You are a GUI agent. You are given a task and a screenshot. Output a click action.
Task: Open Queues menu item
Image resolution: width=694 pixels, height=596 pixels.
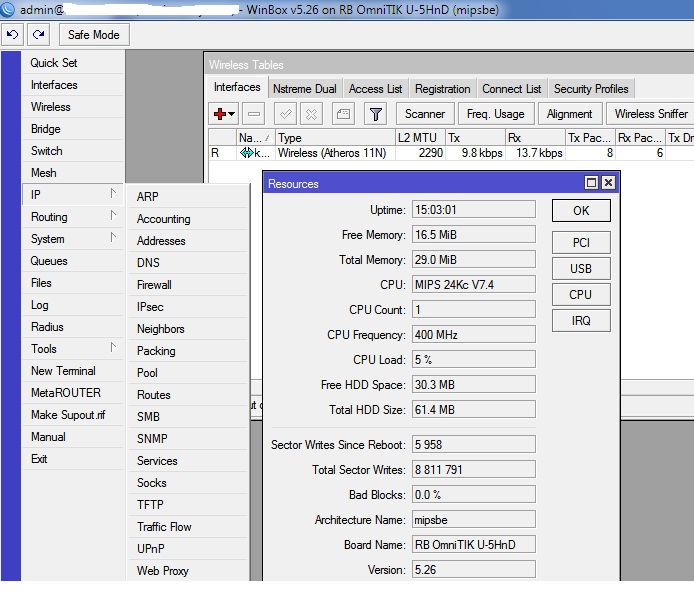(x=73, y=261)
